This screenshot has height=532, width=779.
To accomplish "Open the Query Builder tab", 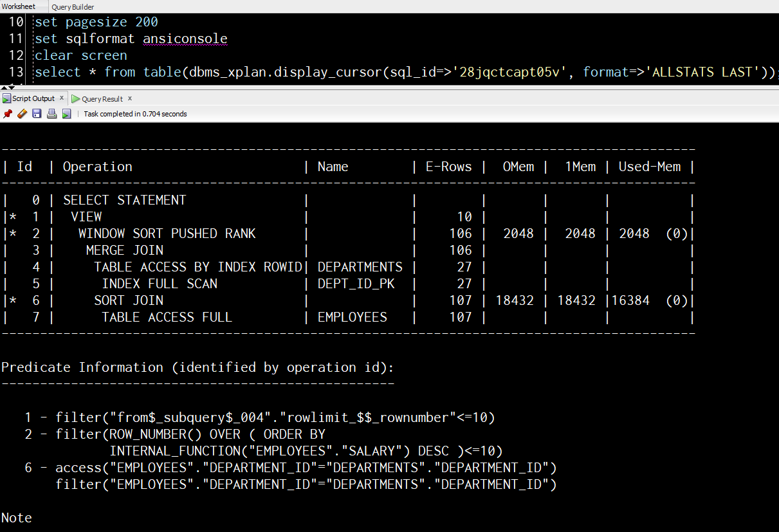I will pyautogui.click(x=73, y=7).
